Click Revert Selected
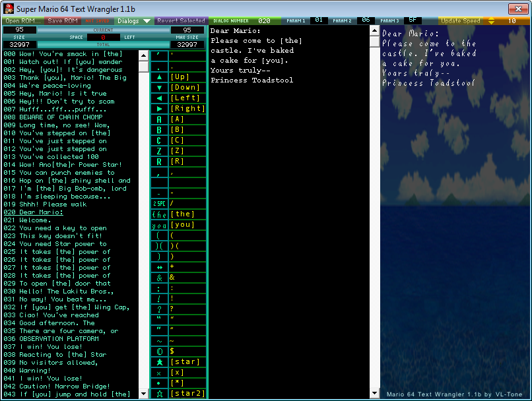Image resolution: width=532 pixels, height=401 pixels. click(181, 20)
